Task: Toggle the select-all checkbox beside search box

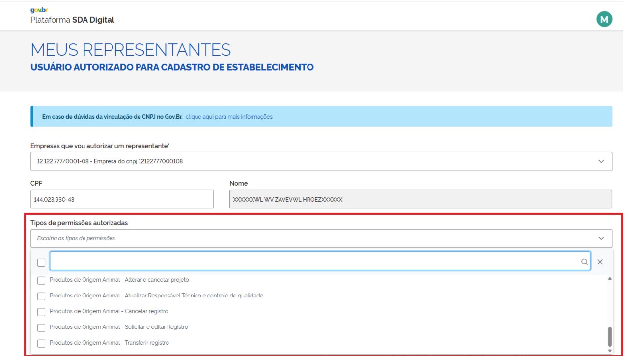Action: tap(41, 263)
